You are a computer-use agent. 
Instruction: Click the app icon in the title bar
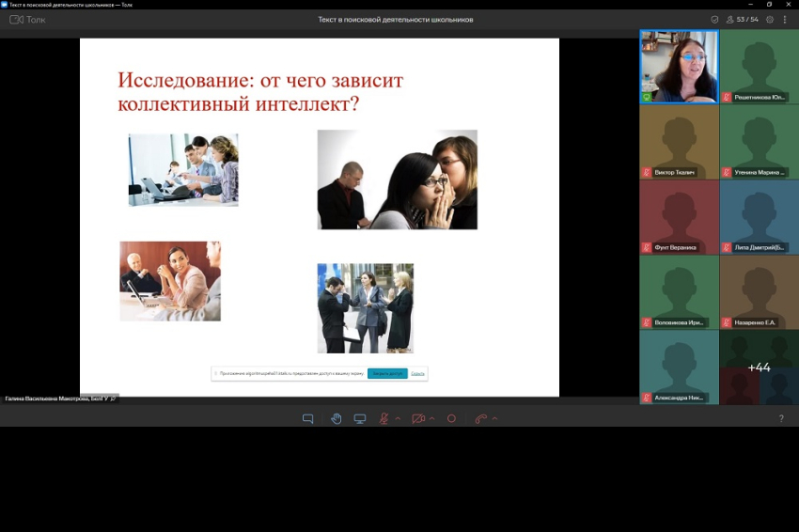tap(4, 4)
